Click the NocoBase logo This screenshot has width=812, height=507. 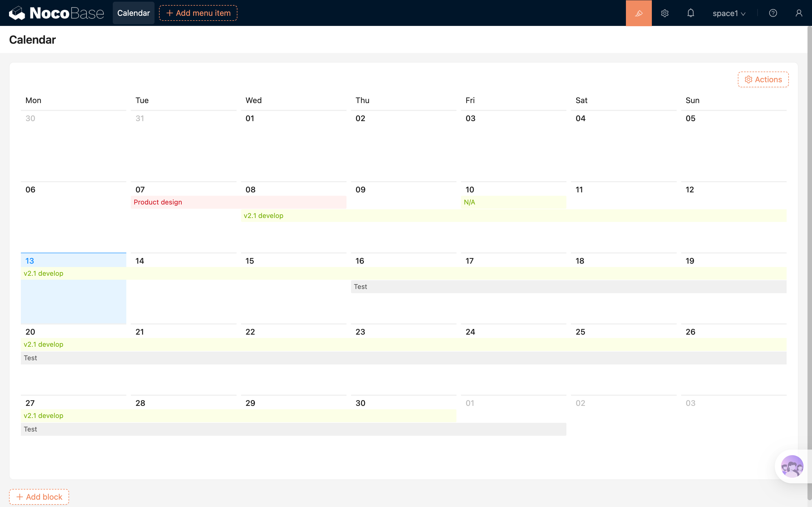click(56, 13)
